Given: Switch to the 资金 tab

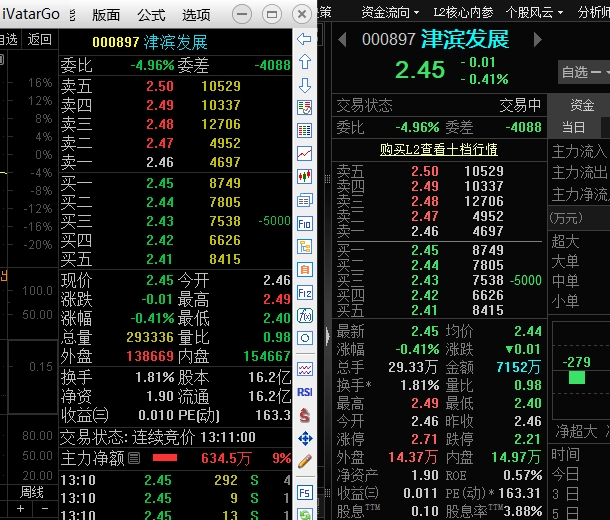Looking at the screenshot, I should (582, 105).
